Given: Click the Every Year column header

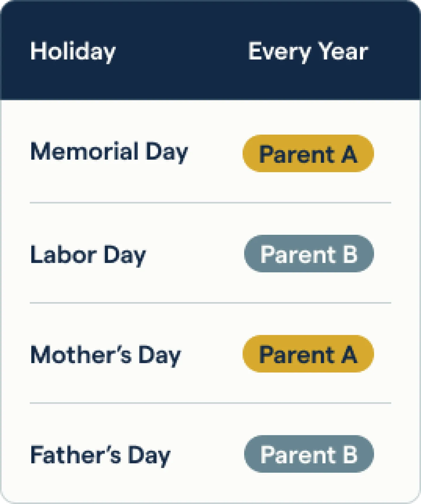Looking at the screenshot, I should (308, 51).
